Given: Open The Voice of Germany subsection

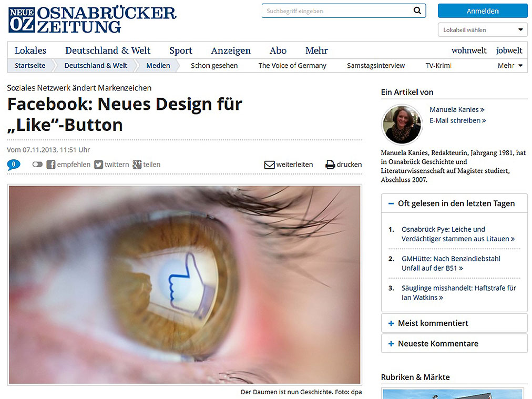Looking at the screenshot, I should pyautogui.click(x=292, y=66).
